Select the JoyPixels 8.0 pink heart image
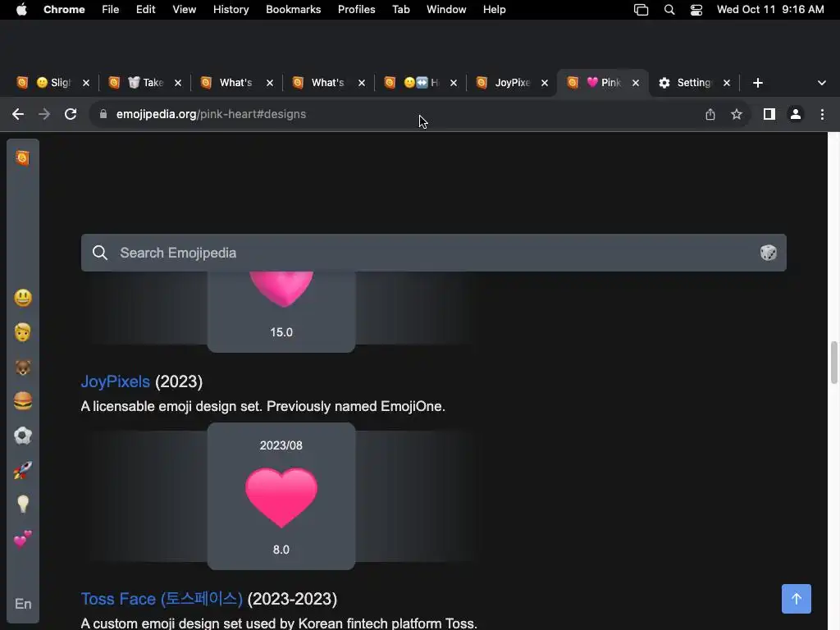Image resolution: width=840 pixels, height=630 pixels. 281,497
